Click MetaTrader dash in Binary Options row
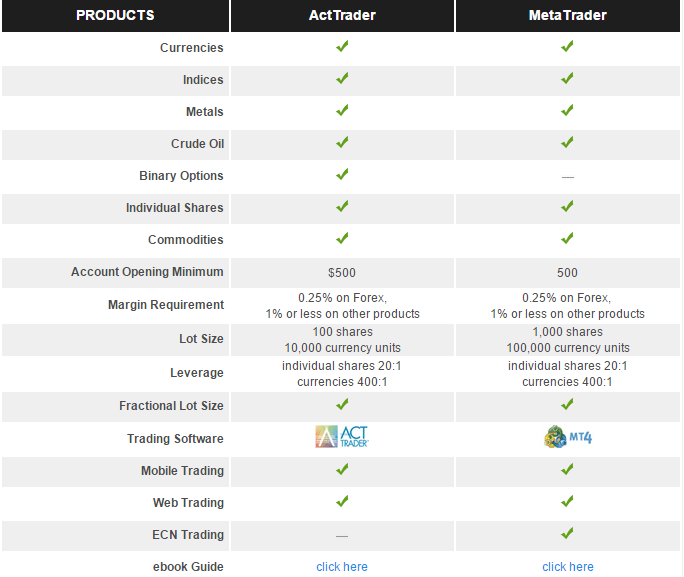 (x=568, y=177)
